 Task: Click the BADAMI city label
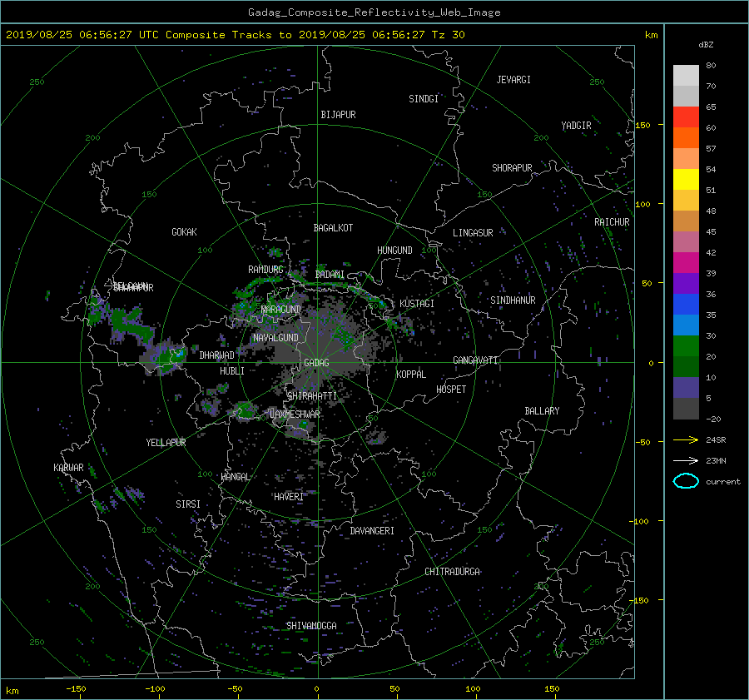click(330, 275)
